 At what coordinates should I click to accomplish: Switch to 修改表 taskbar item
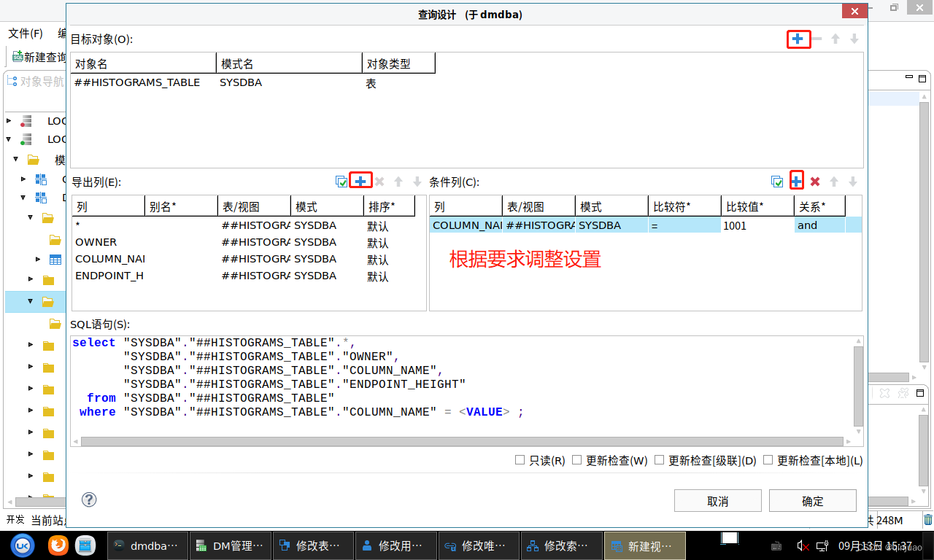[x=313, y=545]
